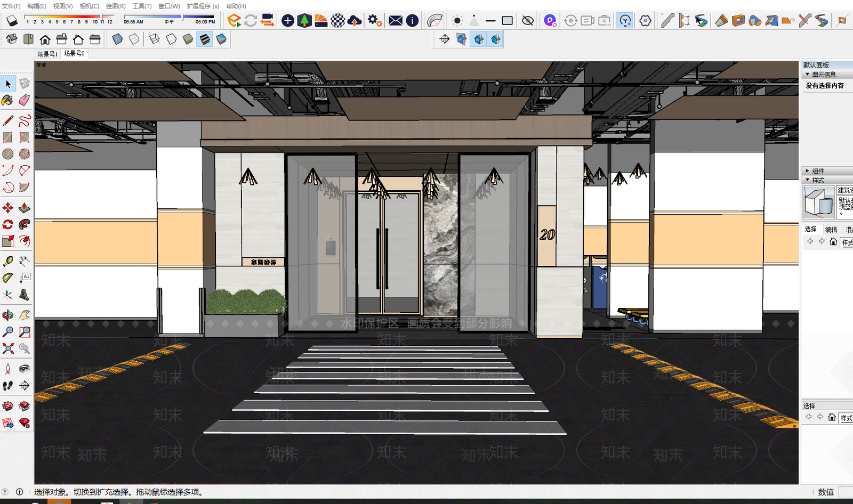Activate the Walk footprints tool
853x504 pixels.
tap(7, 386)
